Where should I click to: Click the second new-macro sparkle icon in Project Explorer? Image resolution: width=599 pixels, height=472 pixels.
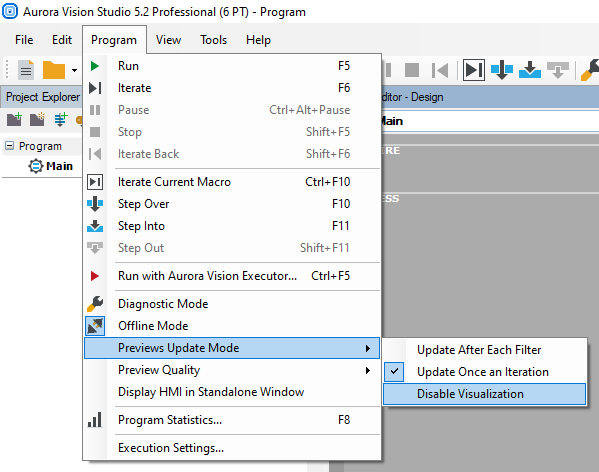pyautogui.click(x=37, y=120)
